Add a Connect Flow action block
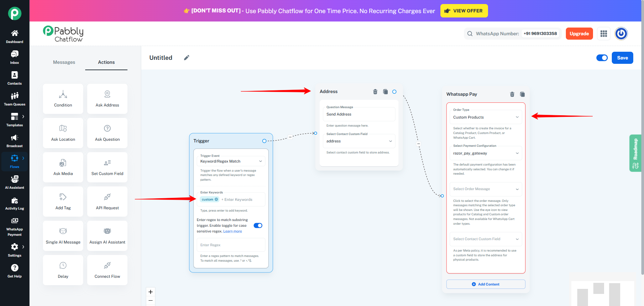Viewport: 644px width, 306px height. pyautogui.click(x=107, y=270)
